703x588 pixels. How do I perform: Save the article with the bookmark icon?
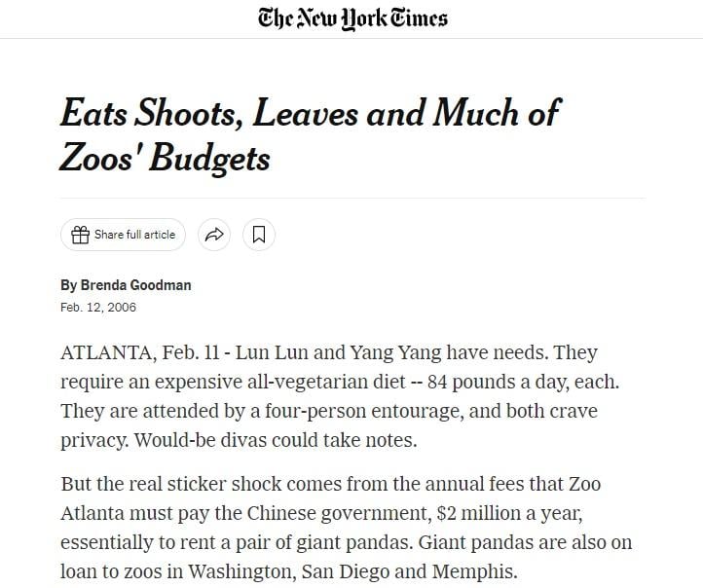pyautogui.click(x=259, y=235)
